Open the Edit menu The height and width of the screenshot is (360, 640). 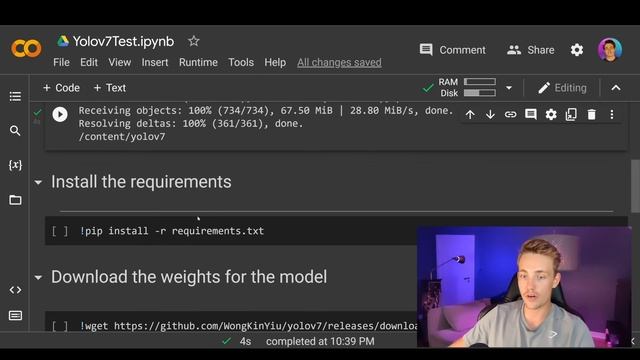[89, 62]
